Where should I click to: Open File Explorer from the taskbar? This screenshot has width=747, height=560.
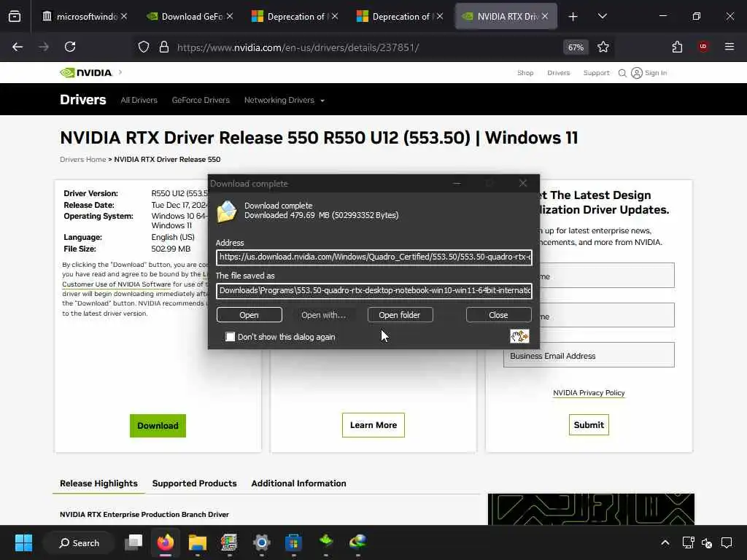pos(197,542)
